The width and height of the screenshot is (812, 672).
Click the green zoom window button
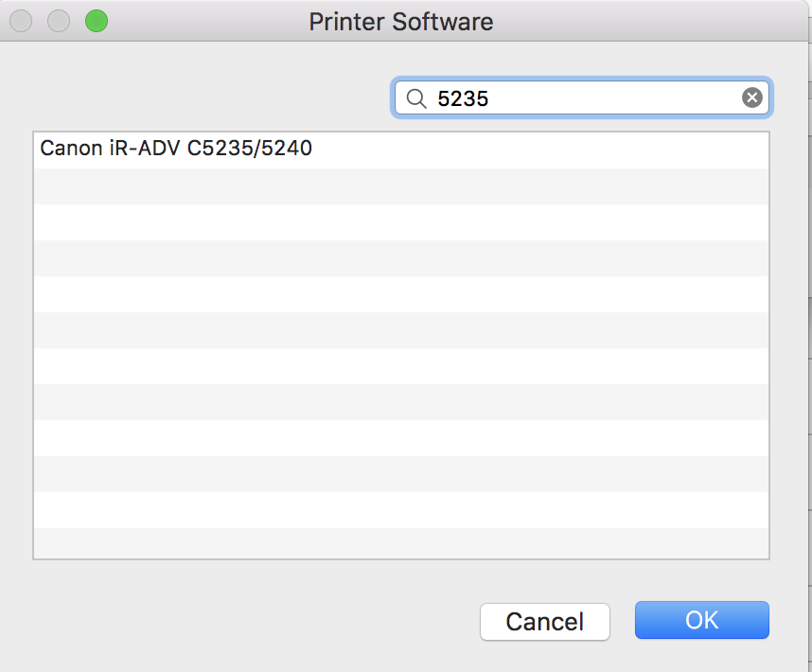point(97,21)
